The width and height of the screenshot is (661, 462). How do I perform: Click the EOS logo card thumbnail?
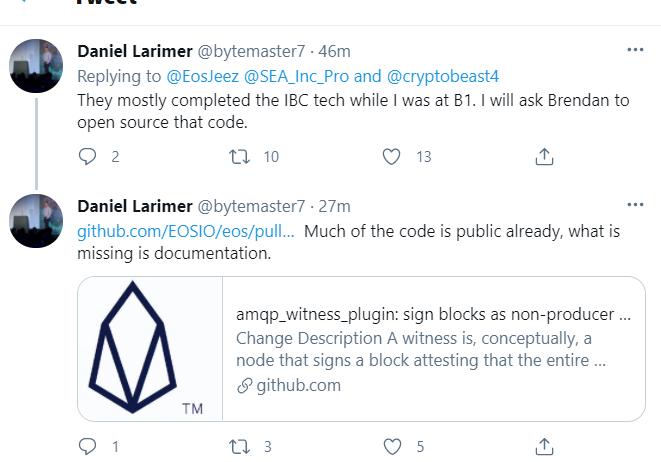click(150, 349)
